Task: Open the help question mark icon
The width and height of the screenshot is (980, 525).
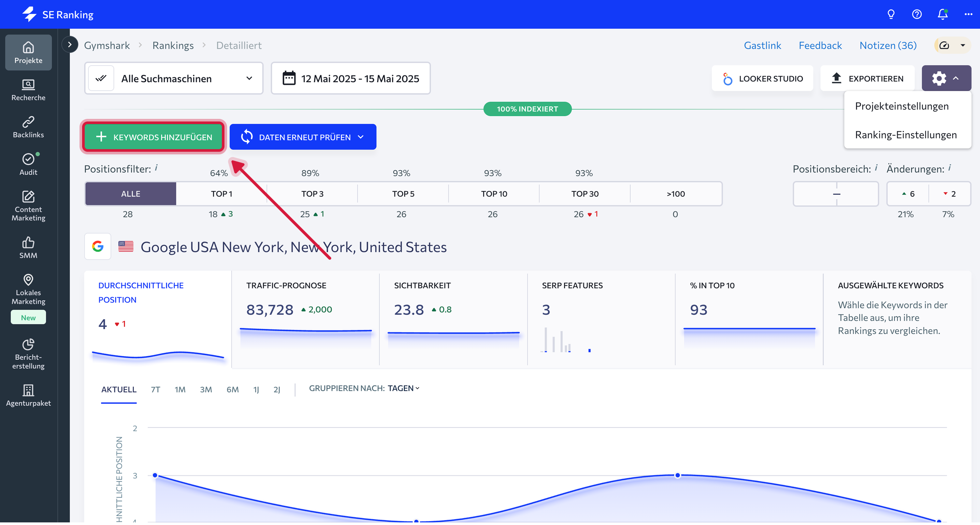Action: click(916, 14)
